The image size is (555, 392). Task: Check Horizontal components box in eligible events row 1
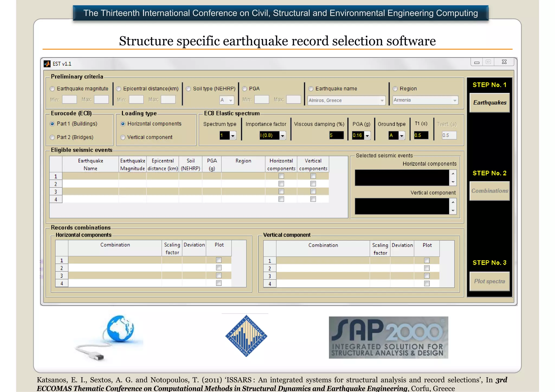281,176
